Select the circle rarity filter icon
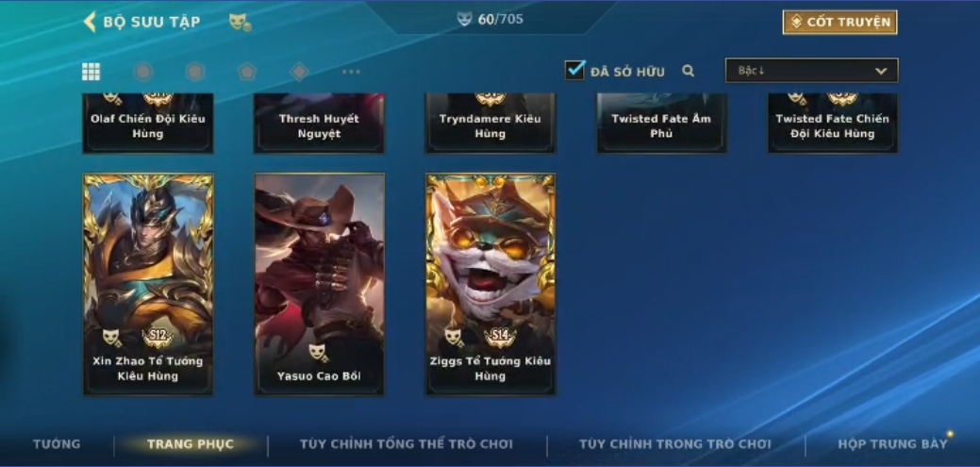Screen dimensions: 980x467 click(x=143, y=72)
